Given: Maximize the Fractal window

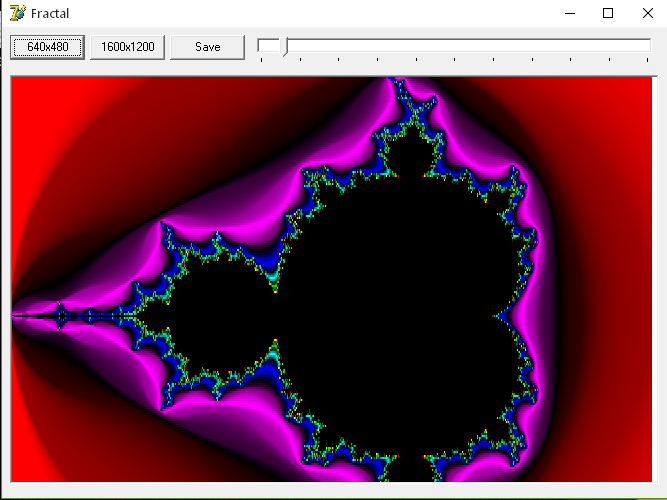Looking at the screenshot, I should pyautogui.click(x=608, y=13).
